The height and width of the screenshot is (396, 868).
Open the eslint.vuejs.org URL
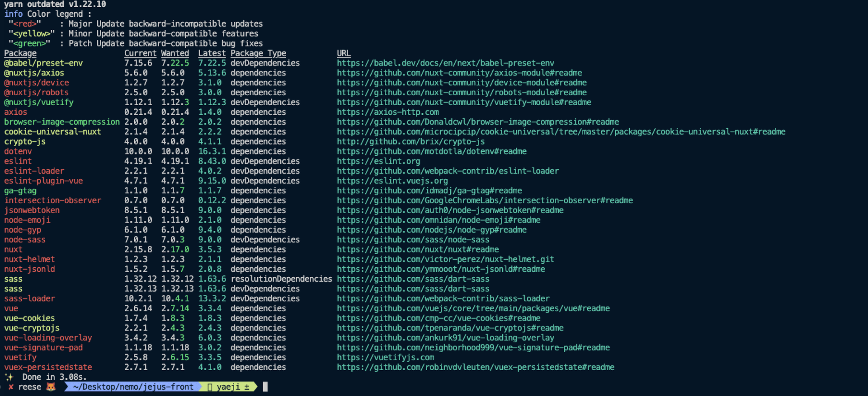tap(392, 181)
